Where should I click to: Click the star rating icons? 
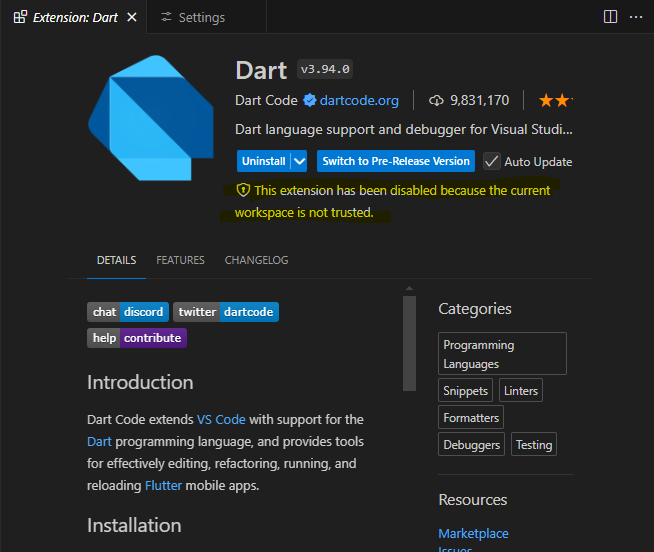tap(556, 101)
